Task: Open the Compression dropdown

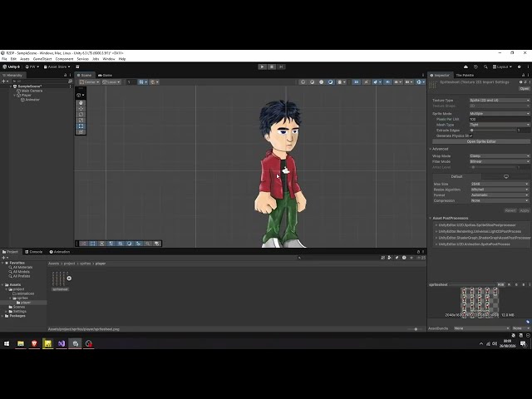Action: (500, 200)
